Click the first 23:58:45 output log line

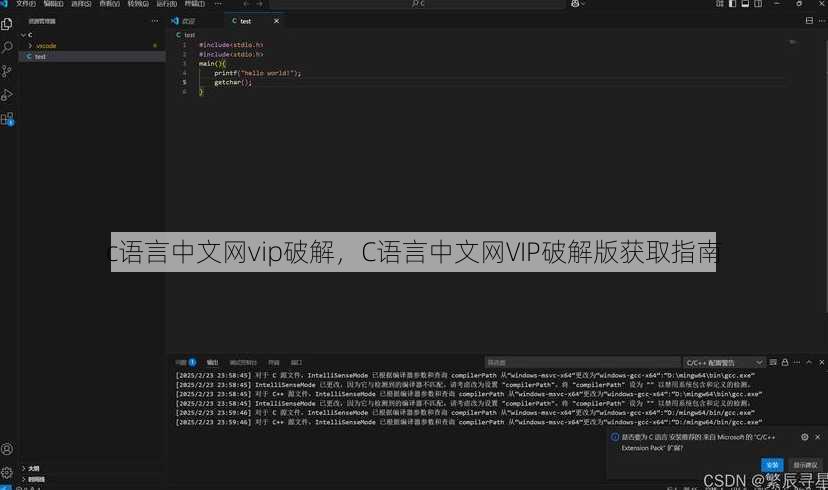pos(465,375)
